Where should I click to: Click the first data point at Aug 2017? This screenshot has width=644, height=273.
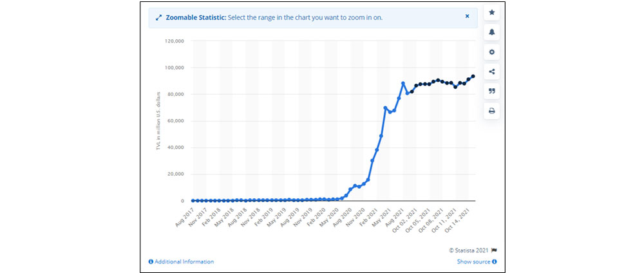click(x=193, y=200)
